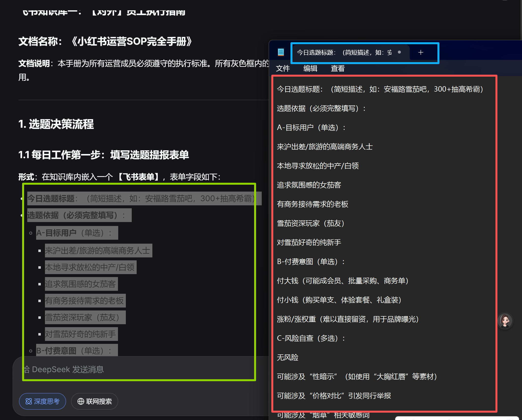Toggle 深度思考 deep thinking mode

click(43, 401)
